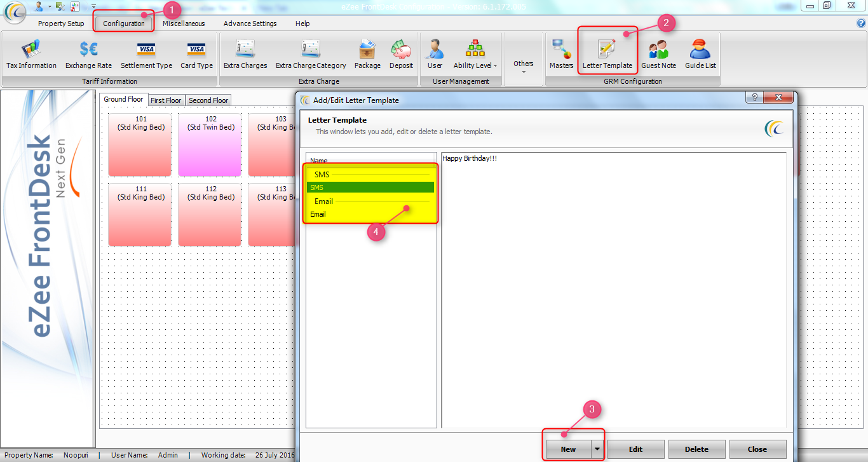Viewport: 868px width, 462px height.
Task: Switch to the First Floor tab
Action: tap(166, 100)
